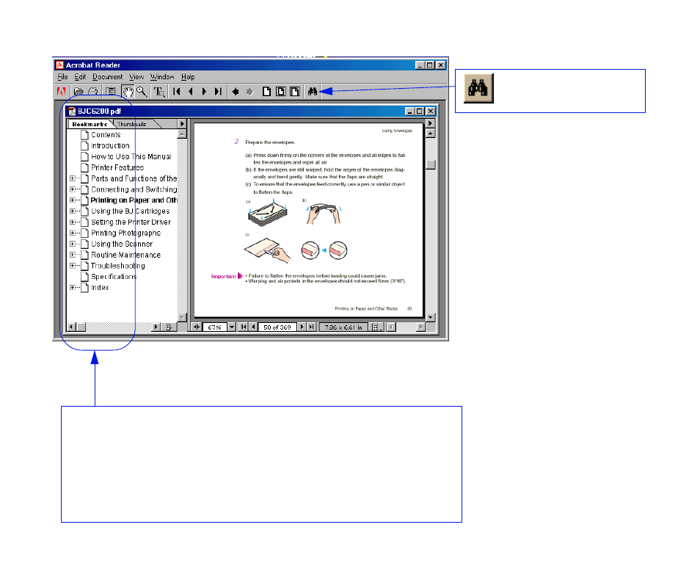Open the Help menu

(188, 77)
